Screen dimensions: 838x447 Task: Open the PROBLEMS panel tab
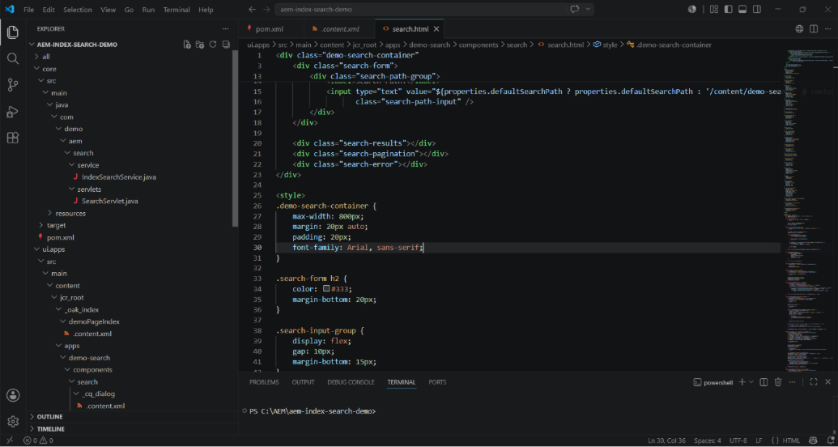(264, 382)
